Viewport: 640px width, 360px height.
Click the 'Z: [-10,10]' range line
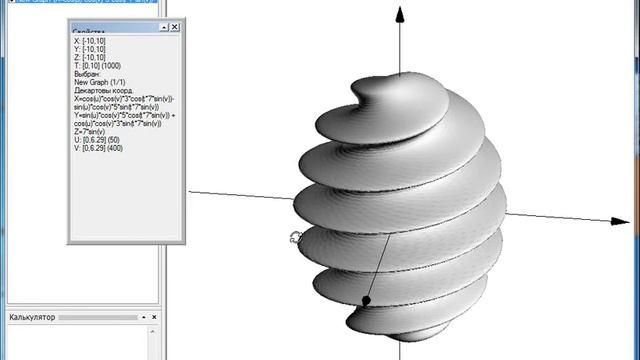(90, 58)
